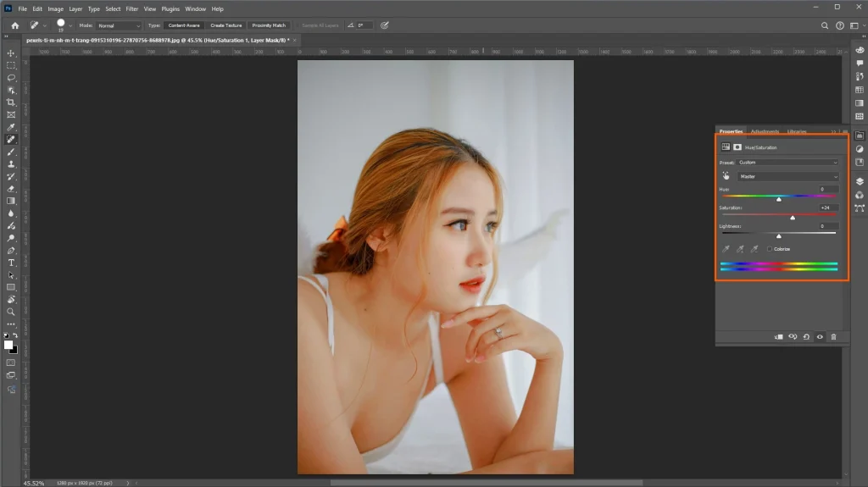Select the Lasso tool
Image resolution: width=868 pixels, height=487 pixels.
[x=11, y=77]
